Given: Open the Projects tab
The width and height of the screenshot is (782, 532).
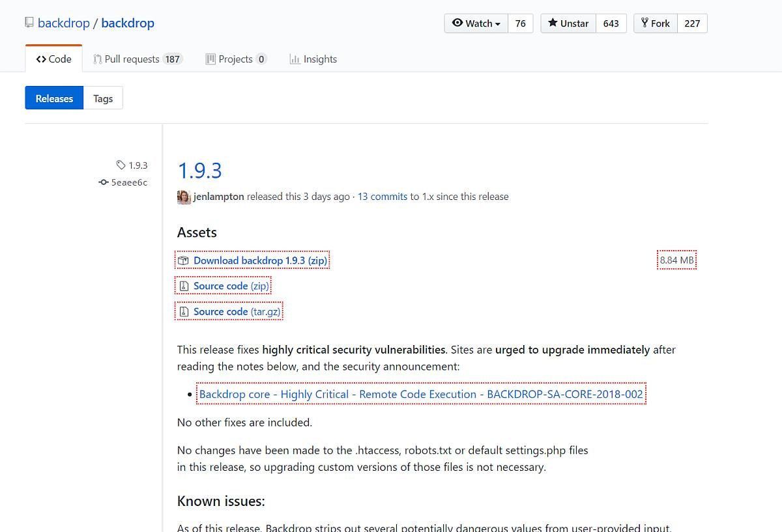Looking at the screenshot, I should 236,59.
